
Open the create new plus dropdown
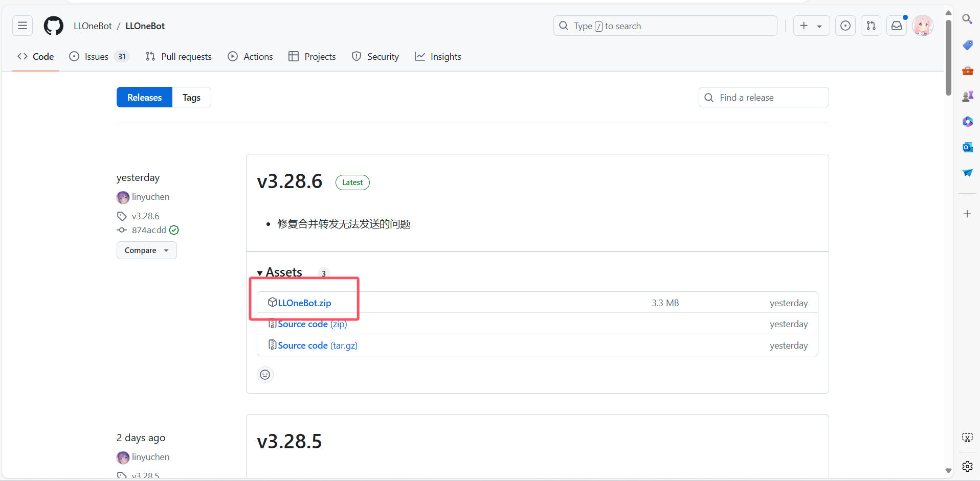811,26
